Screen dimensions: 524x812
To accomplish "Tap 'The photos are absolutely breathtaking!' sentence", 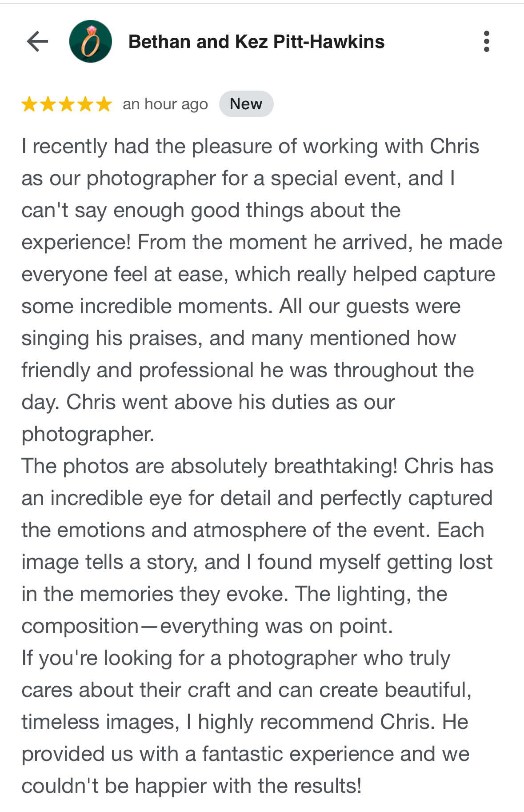I will tap(209, 466).
